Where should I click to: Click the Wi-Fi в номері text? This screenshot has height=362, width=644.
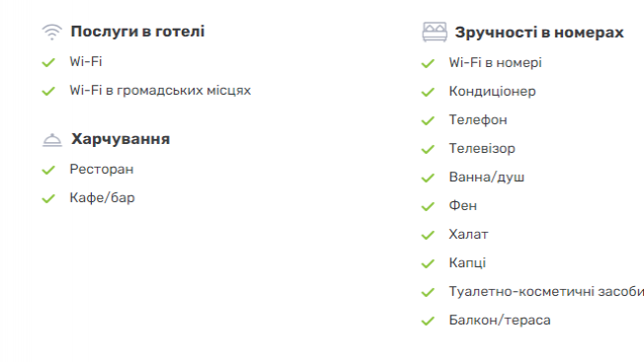point(495,63)
